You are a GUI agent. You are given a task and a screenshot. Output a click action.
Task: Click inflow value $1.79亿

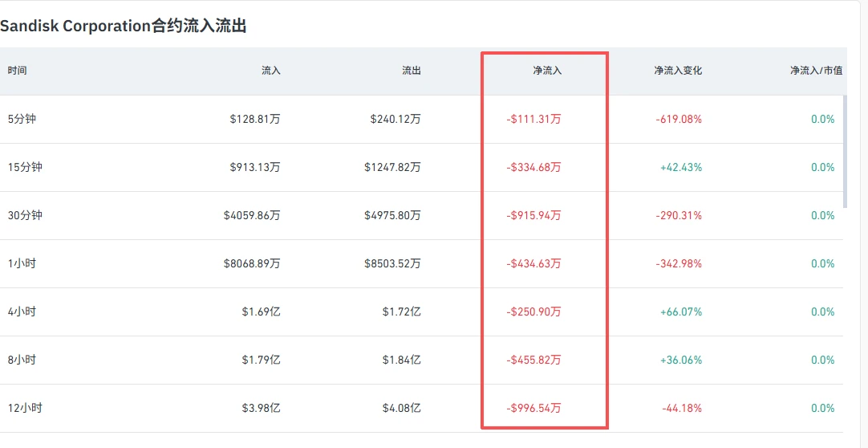pos(262,360)
